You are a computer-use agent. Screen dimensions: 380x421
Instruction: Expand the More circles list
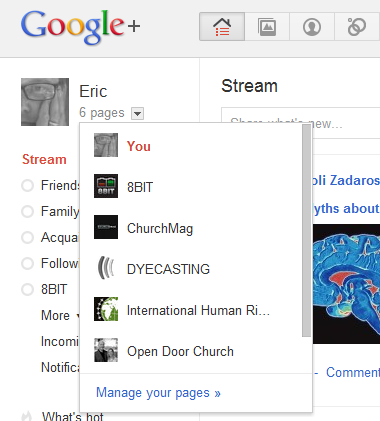click(60, 315)
